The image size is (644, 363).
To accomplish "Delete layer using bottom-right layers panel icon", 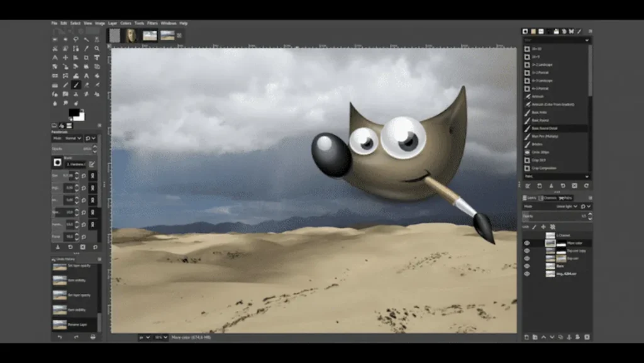I will click(x=586, y=337).
